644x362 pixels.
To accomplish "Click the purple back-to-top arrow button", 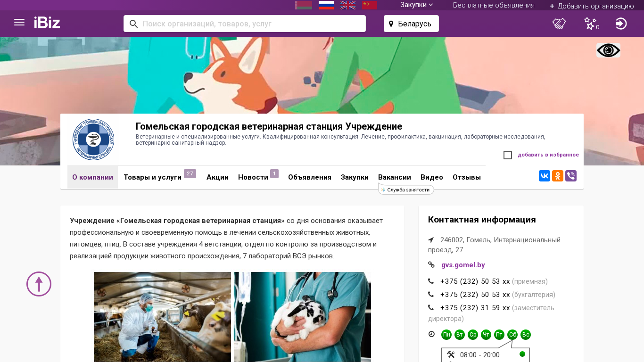I will tap(39, 284).
